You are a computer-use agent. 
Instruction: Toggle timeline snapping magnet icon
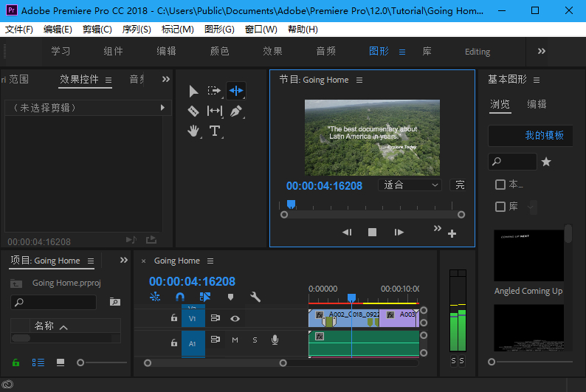[x=180, y=297]
